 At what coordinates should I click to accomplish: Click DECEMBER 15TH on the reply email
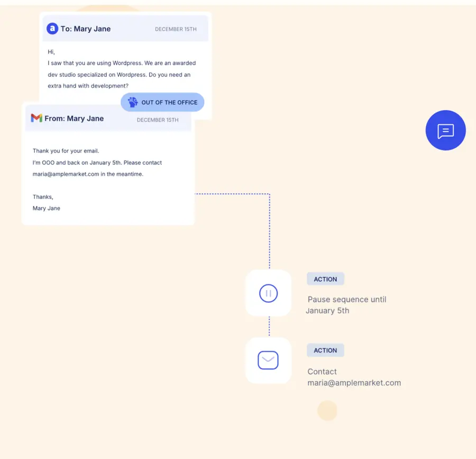coord(158,120)
